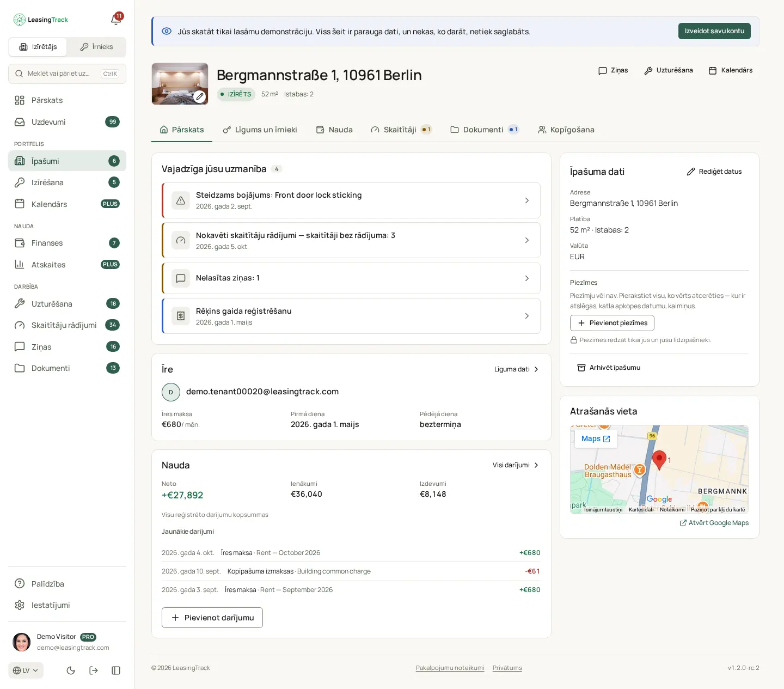This screenshot has width=784, height=689.
Task: Click Arhivēt īpašumu
Action: pyautogui.click(x=609, y=368)
